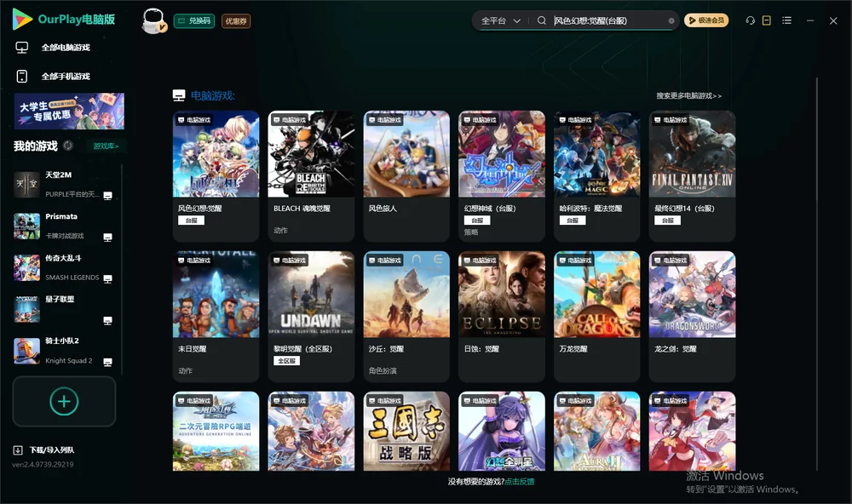This screenshot has height=504, width=852.
Task: Click the PC icon on 传奇大乱斗 row
Action: (107, 278)
